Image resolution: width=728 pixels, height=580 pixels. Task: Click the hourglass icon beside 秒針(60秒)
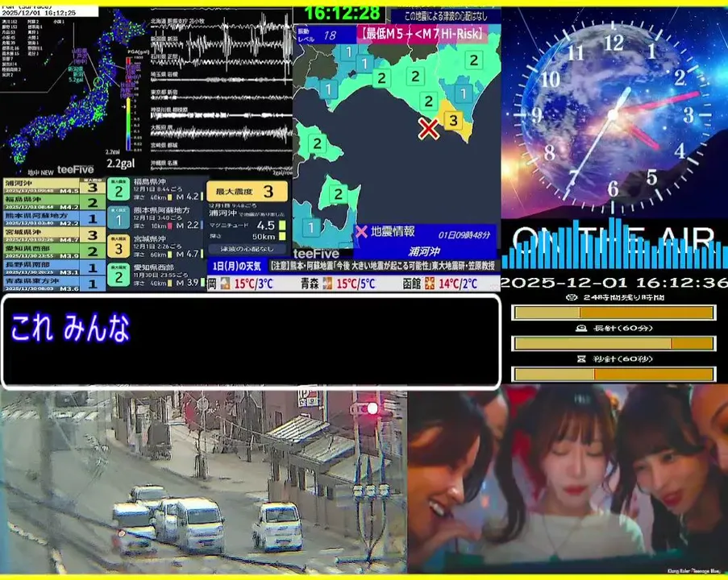pos(580,358)
